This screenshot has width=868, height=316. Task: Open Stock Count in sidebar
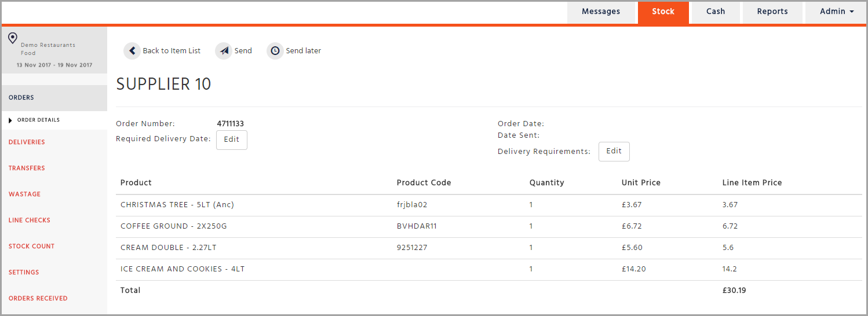[31, 247]
